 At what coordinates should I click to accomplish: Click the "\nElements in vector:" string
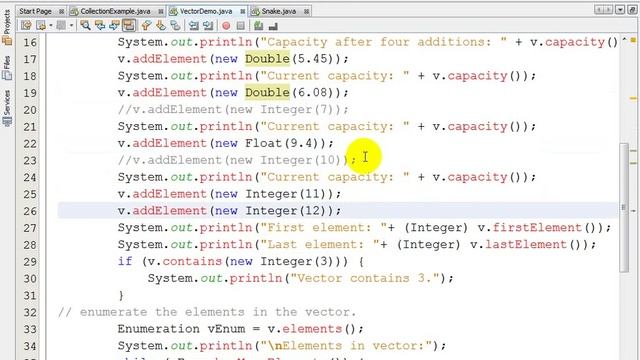click(x=346, y=346)
